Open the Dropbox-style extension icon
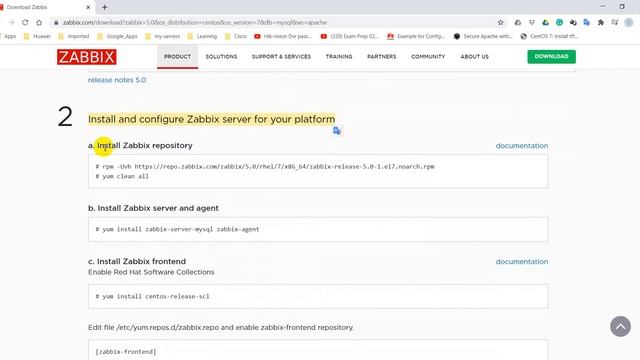Viewport: 640px width, 360px height. coord(531,22)
